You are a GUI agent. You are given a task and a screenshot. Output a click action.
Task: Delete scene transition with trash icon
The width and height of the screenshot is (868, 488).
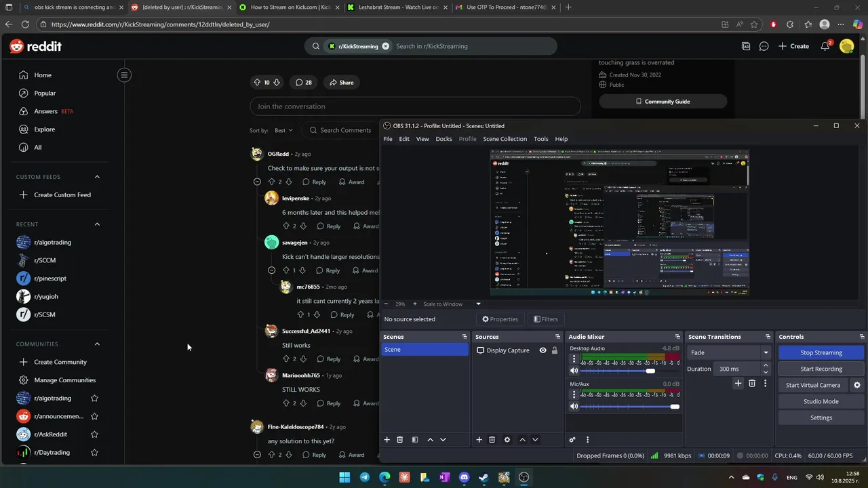coord(752,384)
